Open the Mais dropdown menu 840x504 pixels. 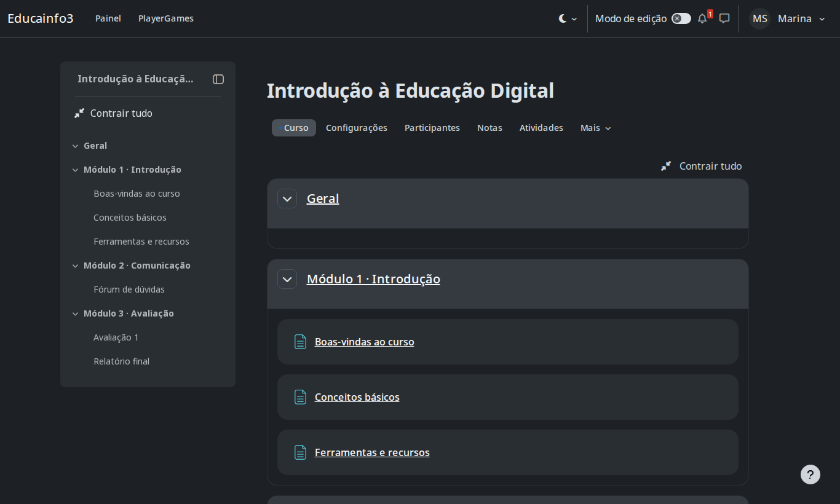tap(596, 128)
